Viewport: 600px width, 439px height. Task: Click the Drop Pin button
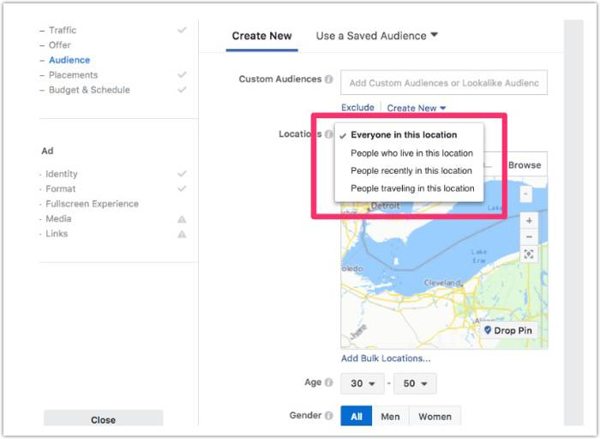[x=508, y=330]
